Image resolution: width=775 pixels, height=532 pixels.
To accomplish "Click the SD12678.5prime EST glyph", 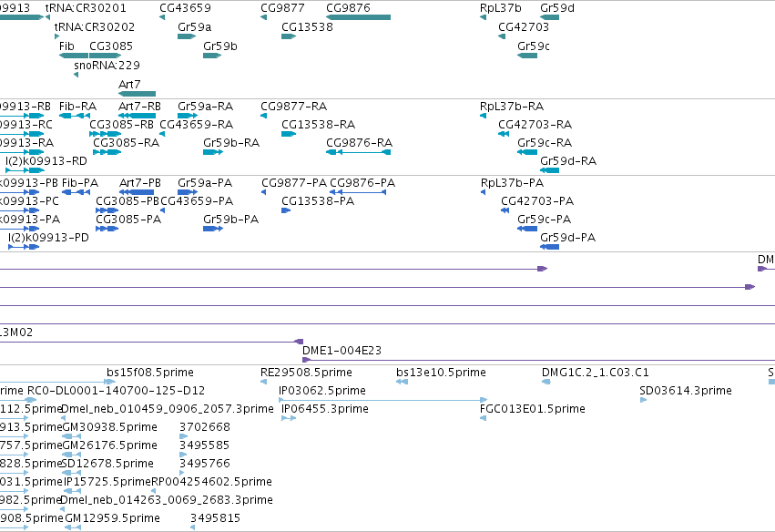I will pos(72,473).
